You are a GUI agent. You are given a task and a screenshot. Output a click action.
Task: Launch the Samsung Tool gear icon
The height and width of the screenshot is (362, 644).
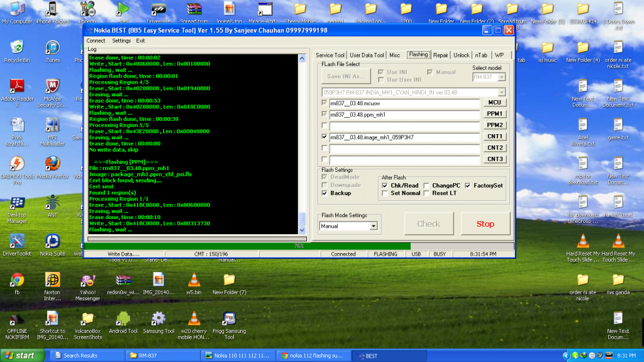[x=159, y=319]
